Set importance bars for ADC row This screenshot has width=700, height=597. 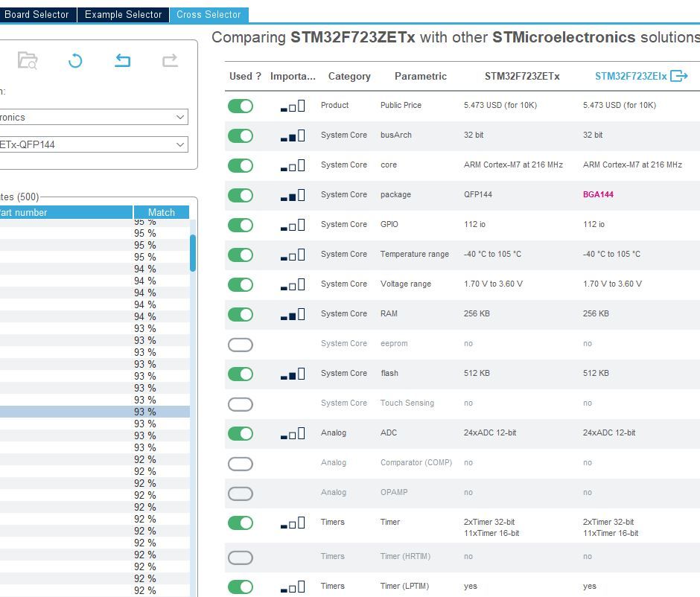293,434
